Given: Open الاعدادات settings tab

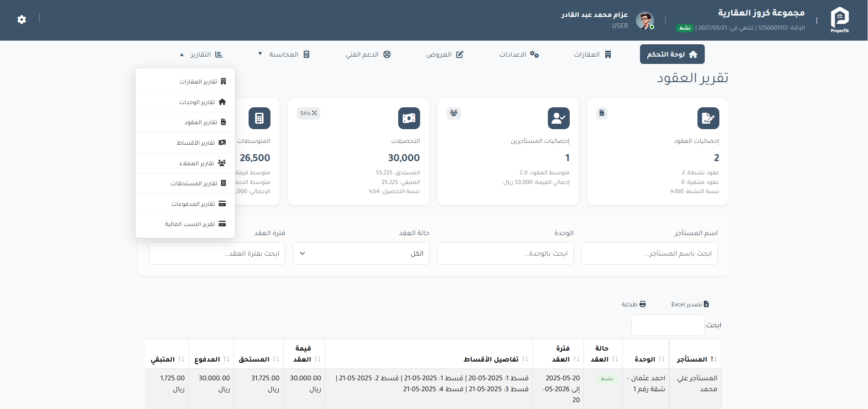Looking at the screenshot, I should [x=519, y=54].
